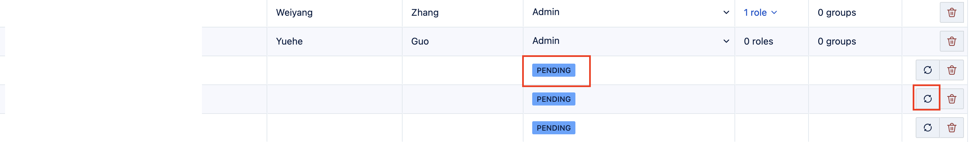Image resolution: width=980 pixels, height=142 pixels.
Task: Resend invite for the second pending user
Action: 927,99
